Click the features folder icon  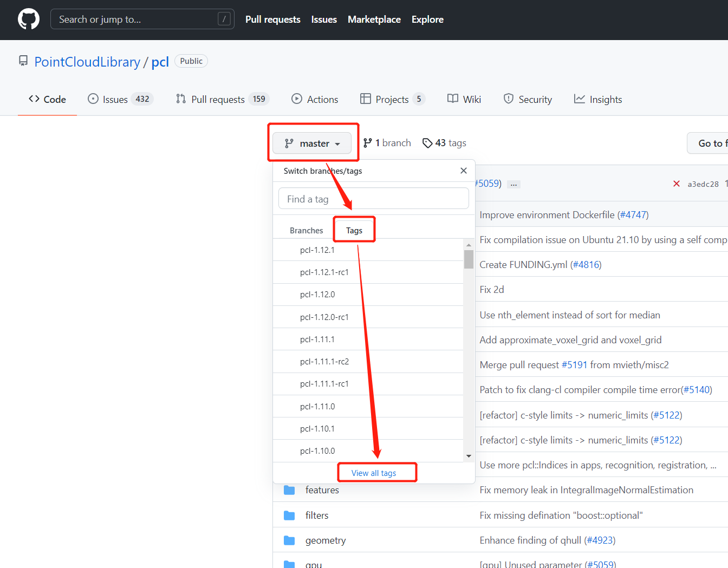[x=289, y=490]
